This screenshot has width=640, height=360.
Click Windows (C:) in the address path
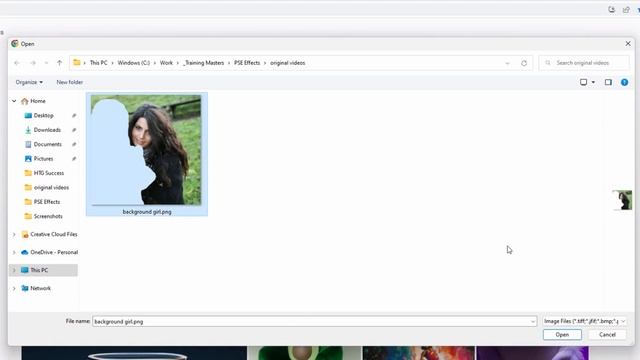click(133, 63)
